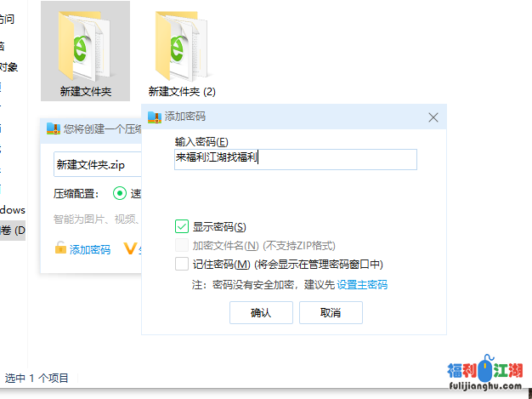Click the 福利江湖 mouse logo watermark

[486, 372]
